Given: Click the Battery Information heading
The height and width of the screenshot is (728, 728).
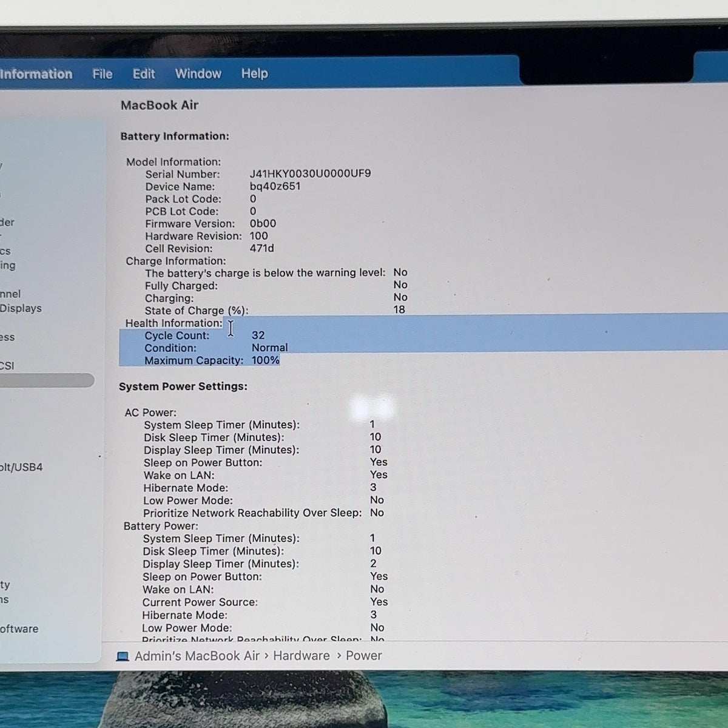Looking at the screenshot, I should click(x=175, y=136).
